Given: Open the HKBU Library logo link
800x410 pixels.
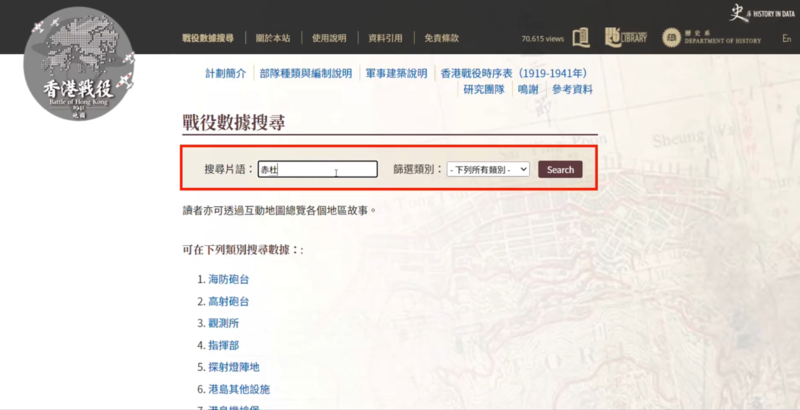Looking at the screenshot, I should coord(626,38).
